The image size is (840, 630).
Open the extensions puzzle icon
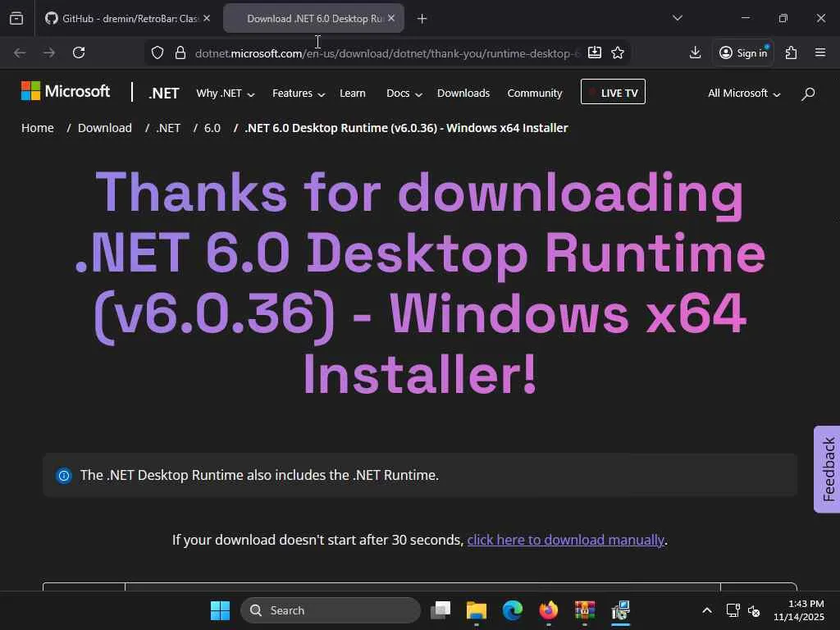click(x=792, y=52)
